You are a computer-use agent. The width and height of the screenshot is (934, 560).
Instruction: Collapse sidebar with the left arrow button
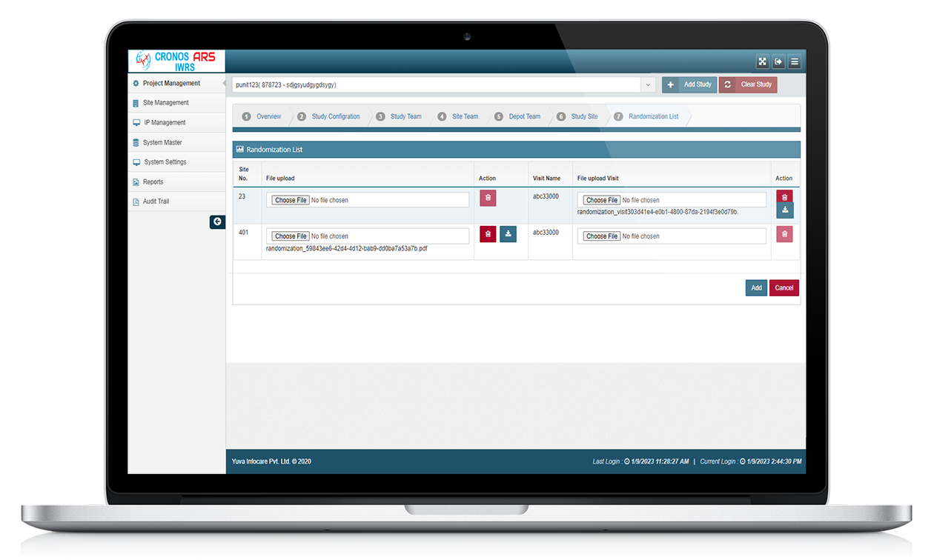(217, 221)
